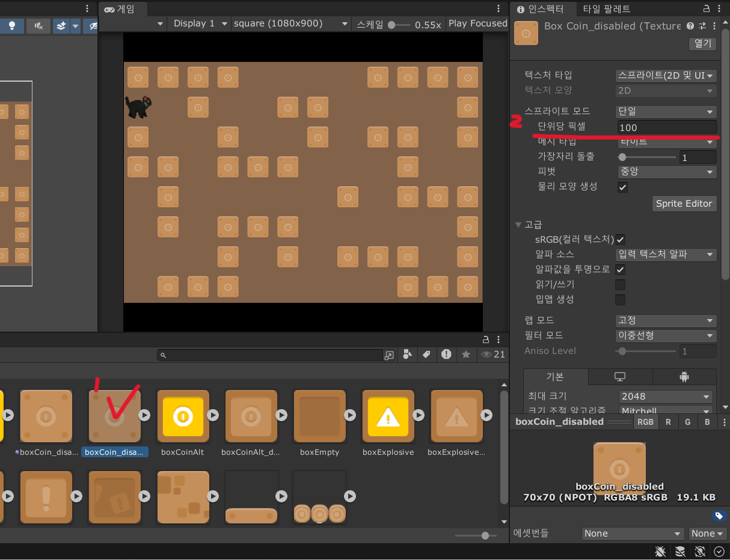The image size is (730, 560).
Task: Open the importer presets slider icon
Action: point(702,26)
